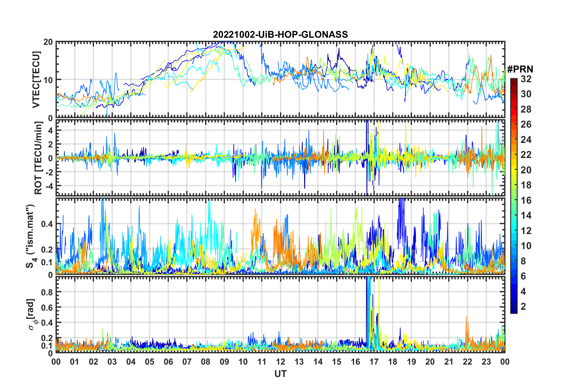
Task: Pick the dark red color at PRN 32
Action: 514,80
